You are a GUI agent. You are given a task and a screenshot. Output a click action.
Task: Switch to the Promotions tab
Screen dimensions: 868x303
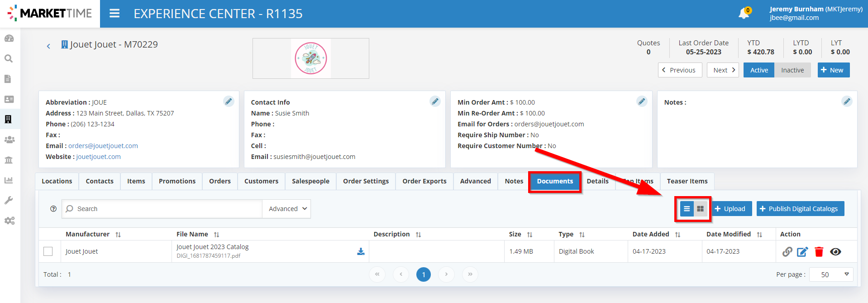point(177,181)
